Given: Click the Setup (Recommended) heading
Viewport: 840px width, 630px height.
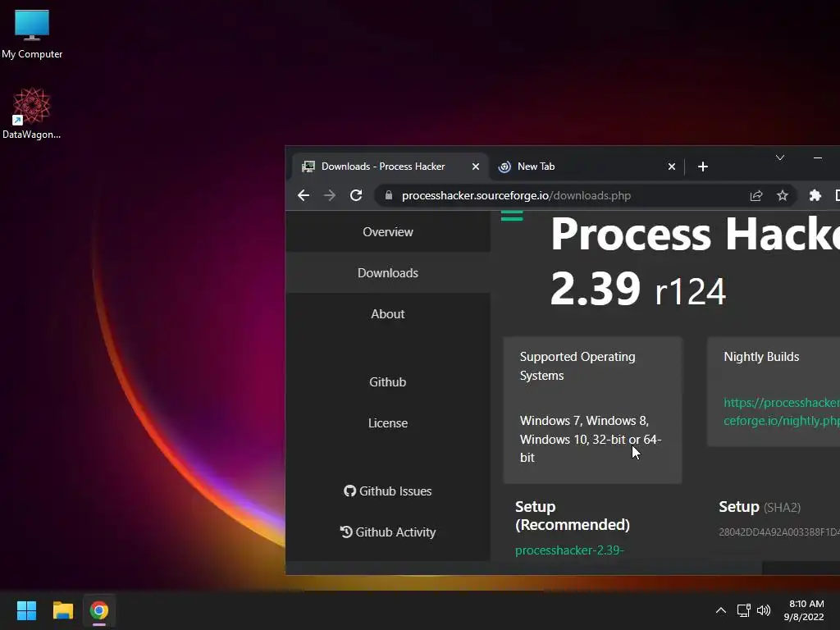Looking at the screenshot, I should pyautogui.click(x=572, y=515).
